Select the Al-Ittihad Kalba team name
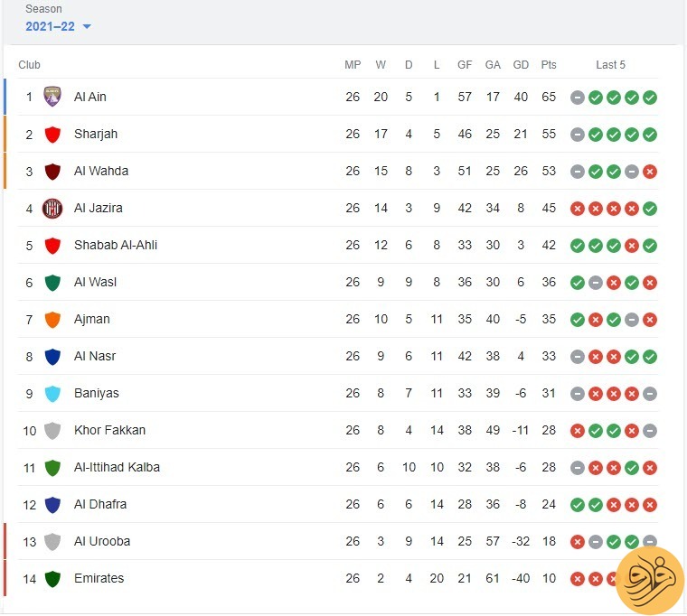Screen dimensions: 687x616 [117, 467]
